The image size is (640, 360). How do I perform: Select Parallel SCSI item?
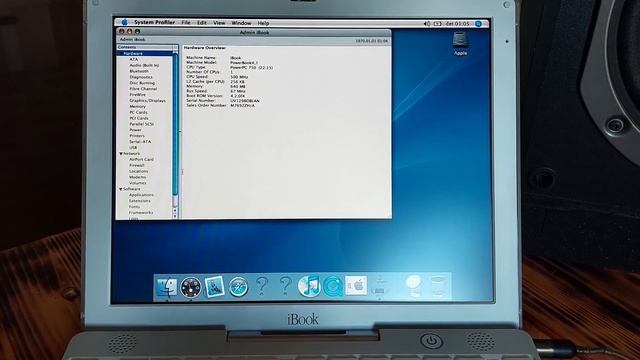tap(142, 124)
